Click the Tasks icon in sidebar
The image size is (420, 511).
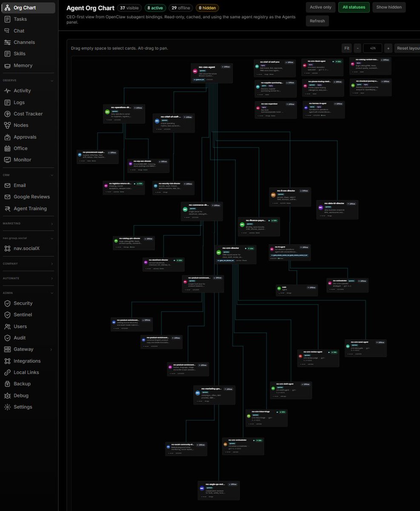tap(7, 19)
